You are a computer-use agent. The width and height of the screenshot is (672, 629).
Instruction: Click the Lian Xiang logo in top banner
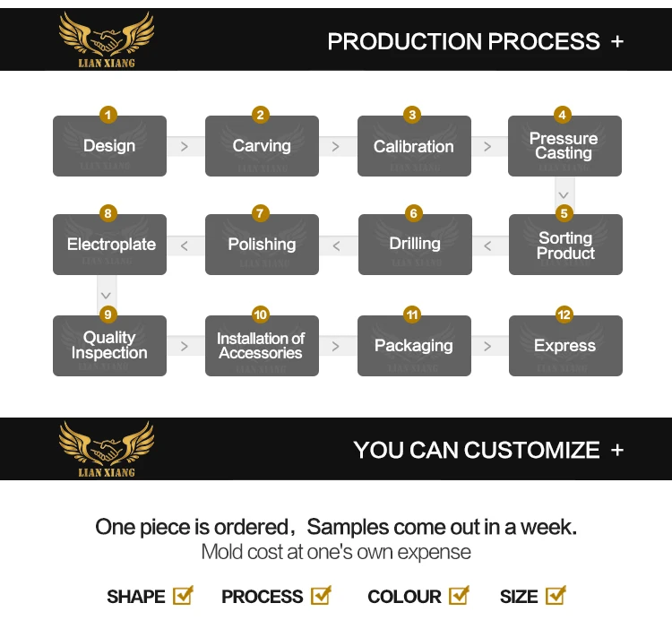[x=107, y=39]
